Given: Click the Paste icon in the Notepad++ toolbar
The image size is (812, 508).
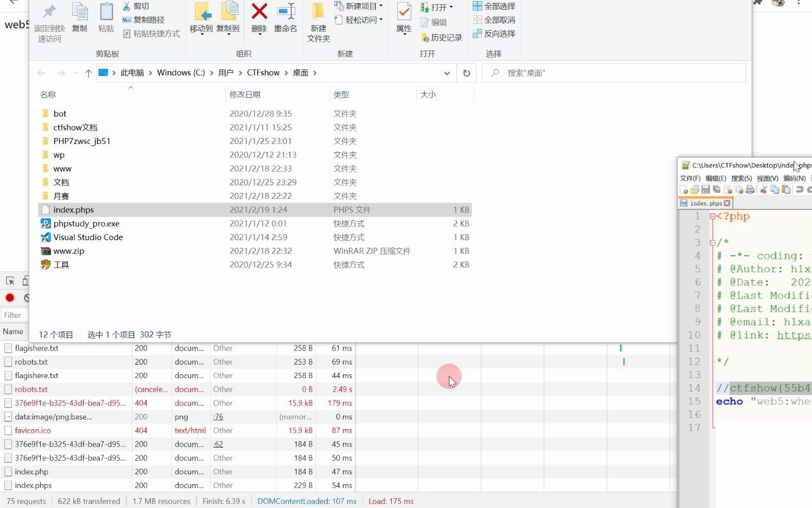Looking at the screenshot, I should pos(786,190).
